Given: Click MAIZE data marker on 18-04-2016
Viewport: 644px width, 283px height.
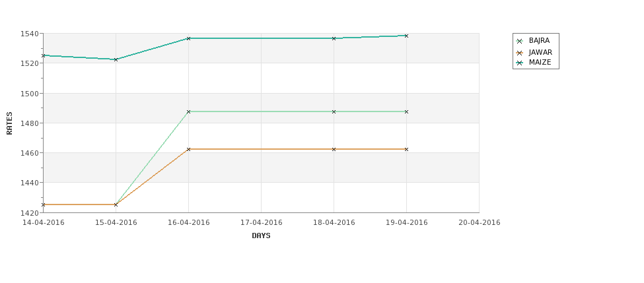Looking at the screenshot, I should pyautogui.click(x=334, y=38).
